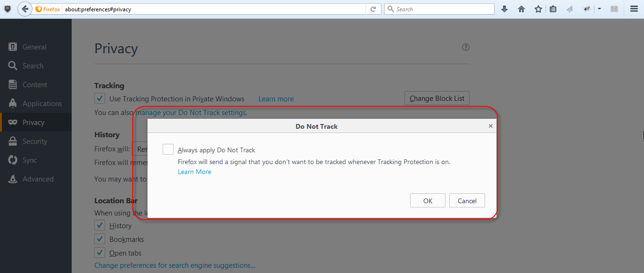Confirm dialog with OK button
This screenshot has height=273, width=644.
(427, 200)
